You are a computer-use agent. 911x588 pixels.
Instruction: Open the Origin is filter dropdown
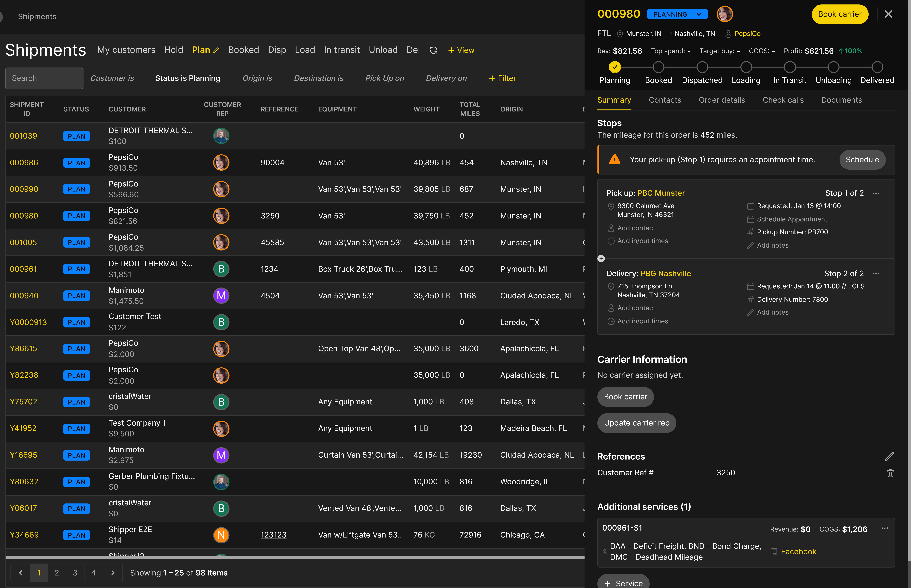257,78
